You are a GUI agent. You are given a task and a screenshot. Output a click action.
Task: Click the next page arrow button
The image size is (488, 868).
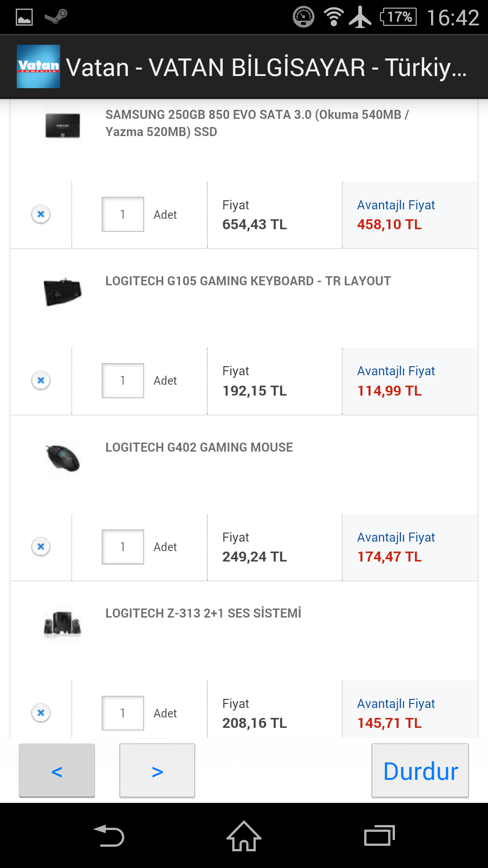(x=157, y=771)
